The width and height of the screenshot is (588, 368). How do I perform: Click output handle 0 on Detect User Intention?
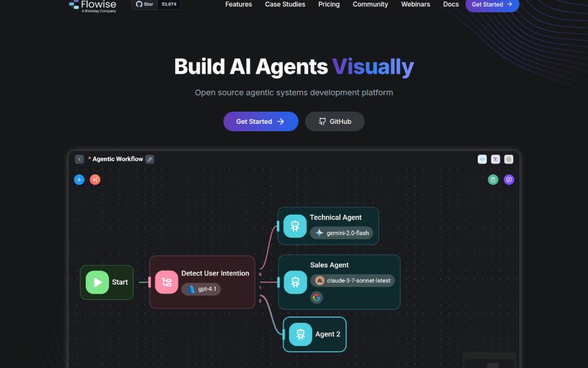(260, 275)
